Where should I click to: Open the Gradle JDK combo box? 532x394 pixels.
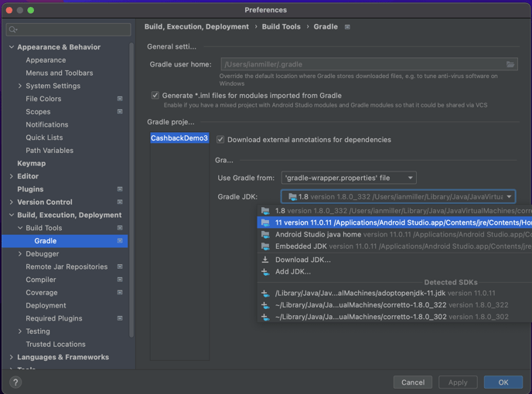(397, 197)
